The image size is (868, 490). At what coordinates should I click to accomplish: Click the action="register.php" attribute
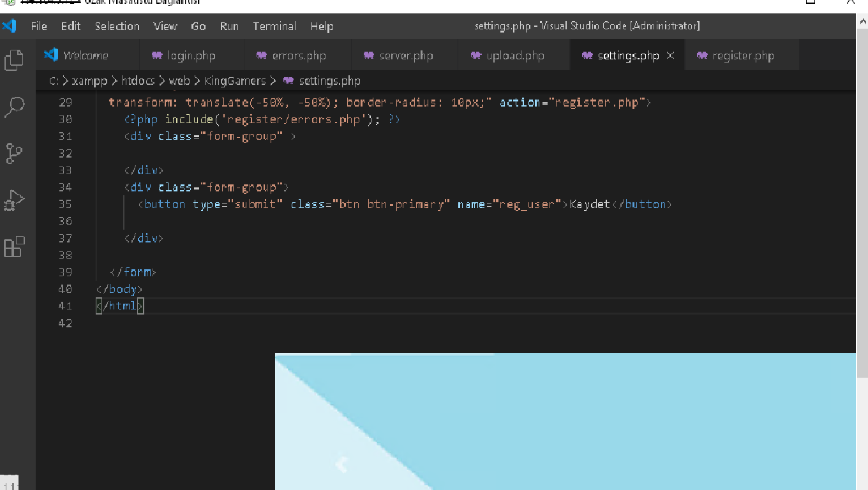coord(572,102)
